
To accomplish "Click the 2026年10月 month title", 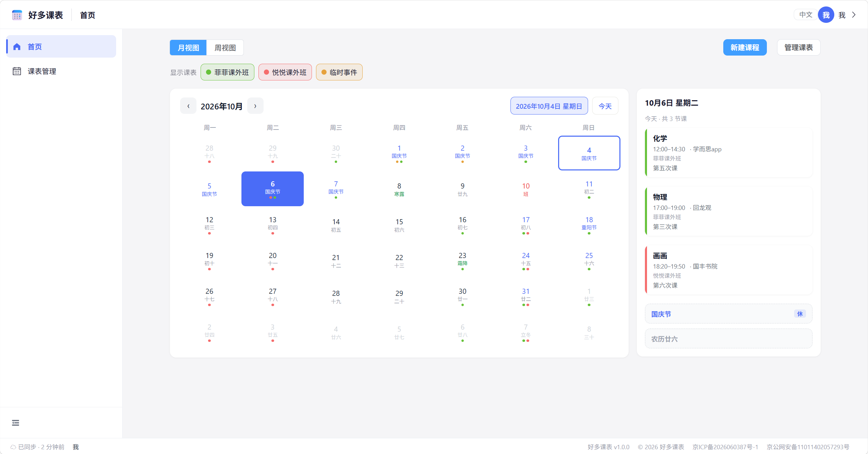I will coord(222,106).
